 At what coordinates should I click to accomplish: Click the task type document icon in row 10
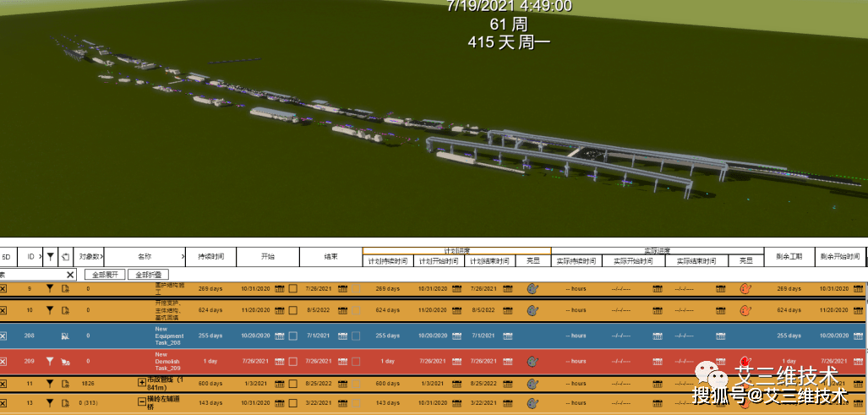65,310
